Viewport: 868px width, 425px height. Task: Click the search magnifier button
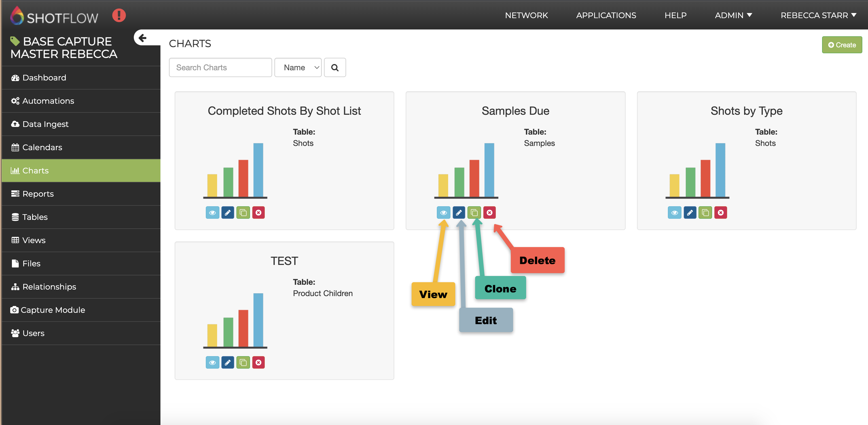click(x=335, y=68)
